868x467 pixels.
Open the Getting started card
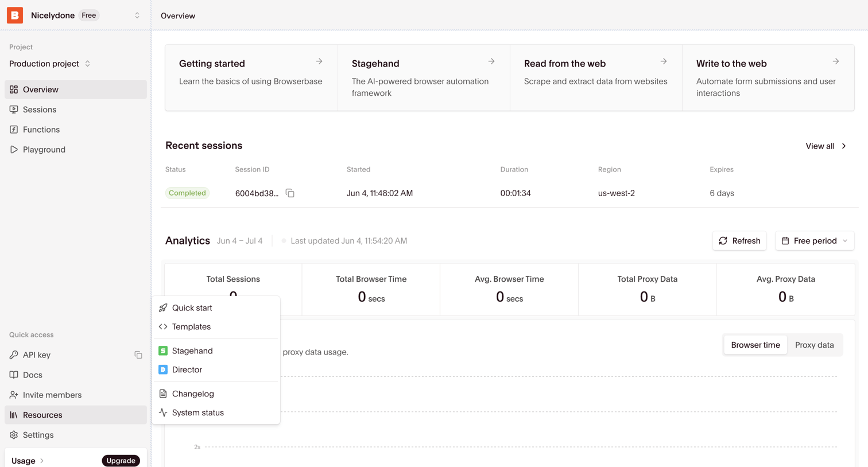(251, 77)
